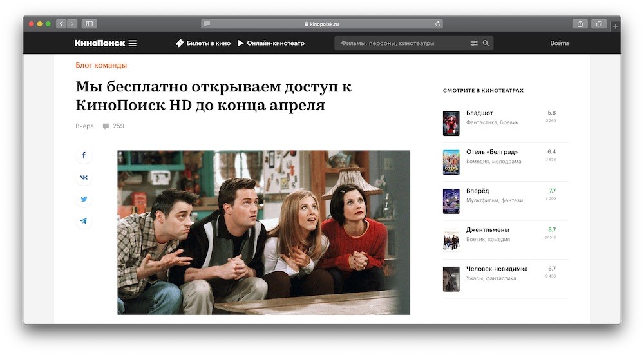
Task: Click the ticket icon for Билеты в кино
Action: 180,43
